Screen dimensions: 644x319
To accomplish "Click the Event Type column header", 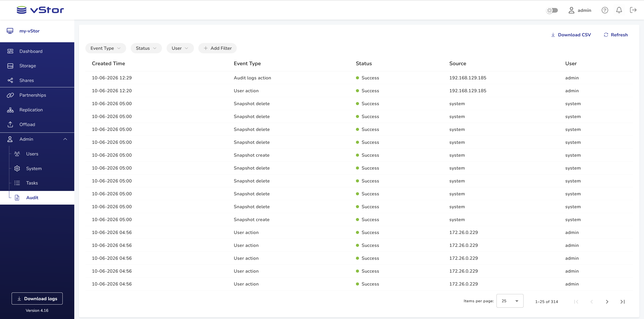I will point(247,63).
